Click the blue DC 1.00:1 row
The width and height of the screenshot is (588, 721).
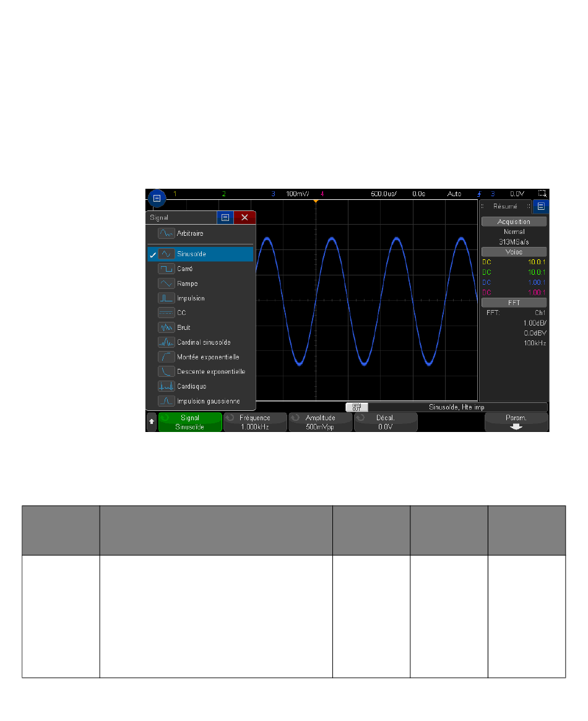pyautogui.click(x=514, y=282)
